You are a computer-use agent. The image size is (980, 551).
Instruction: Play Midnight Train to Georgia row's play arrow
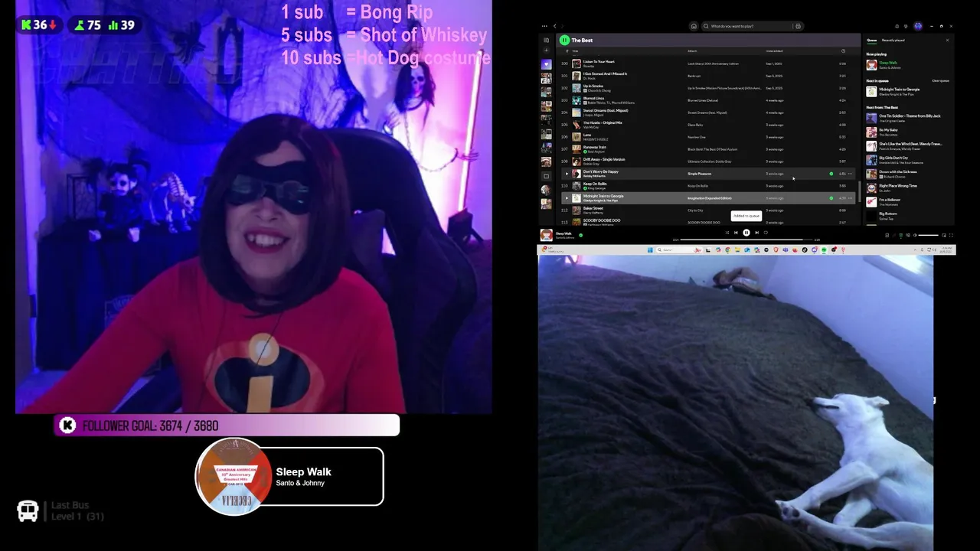(567, 198)
